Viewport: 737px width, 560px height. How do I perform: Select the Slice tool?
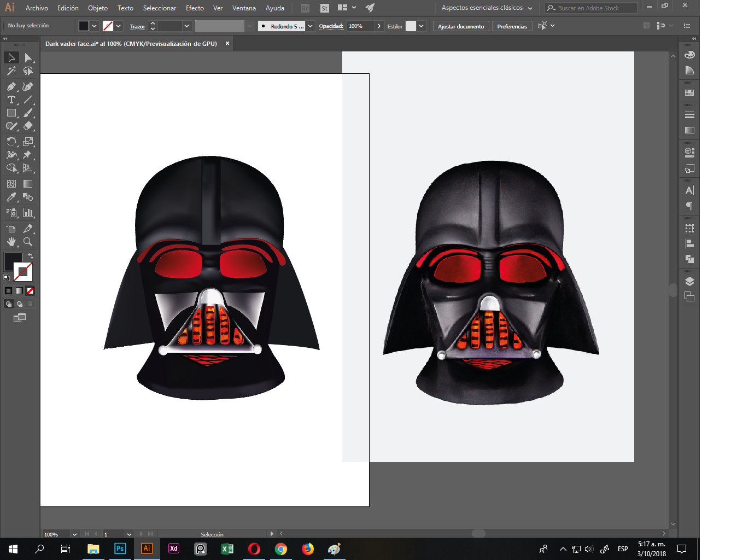point(28,229)
